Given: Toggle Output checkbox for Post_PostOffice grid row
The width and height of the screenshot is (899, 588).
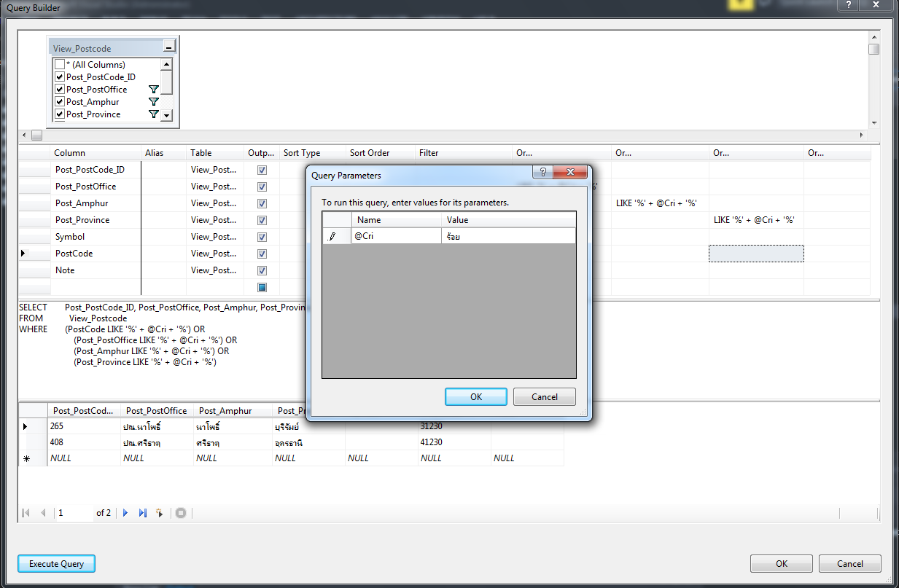Looking at the screenshot, I should pyautogui.click(x=262, y=187).
